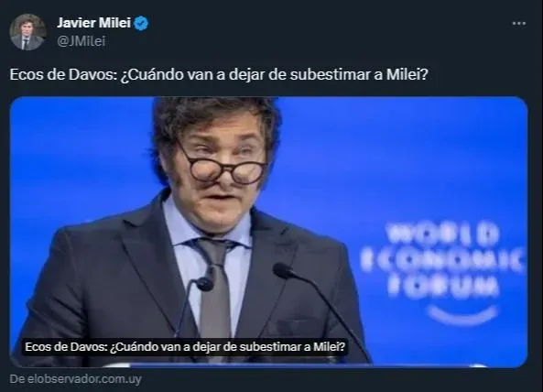The height and width of the screenshot is (392, 543).
Task: Click the word "Milei?" in the tweet text
Action: click(x=407, y=74)
